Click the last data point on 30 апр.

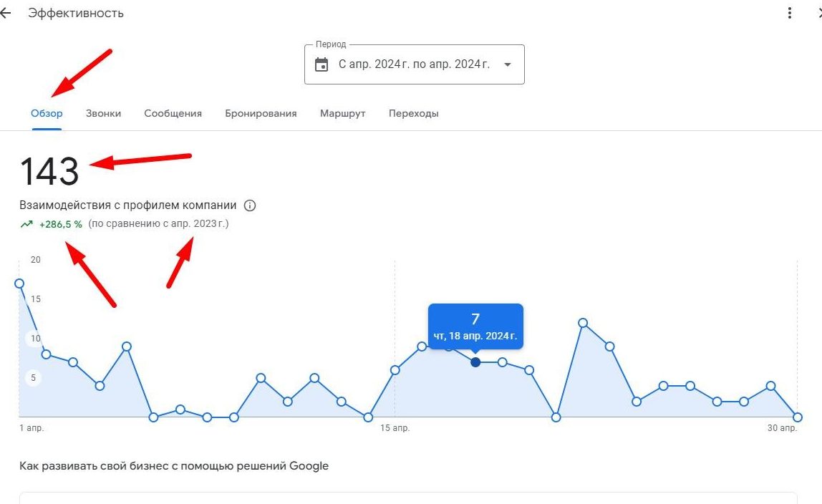click(798, 417)
